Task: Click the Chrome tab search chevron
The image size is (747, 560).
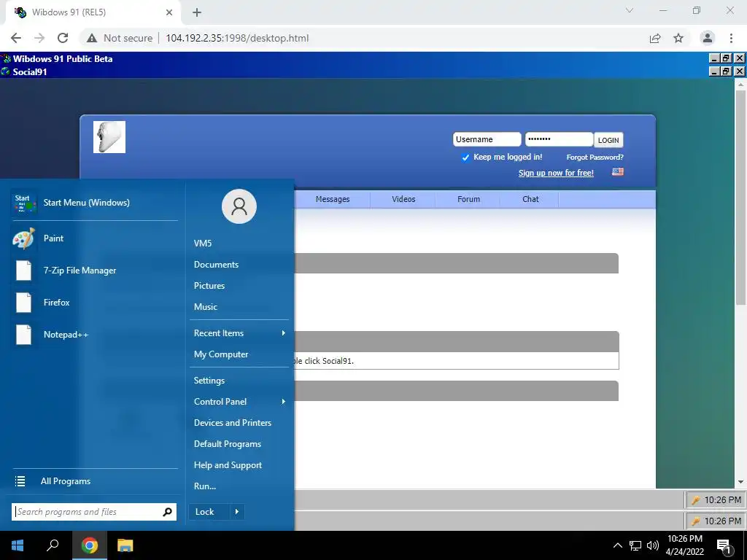Action: (630, 10)
